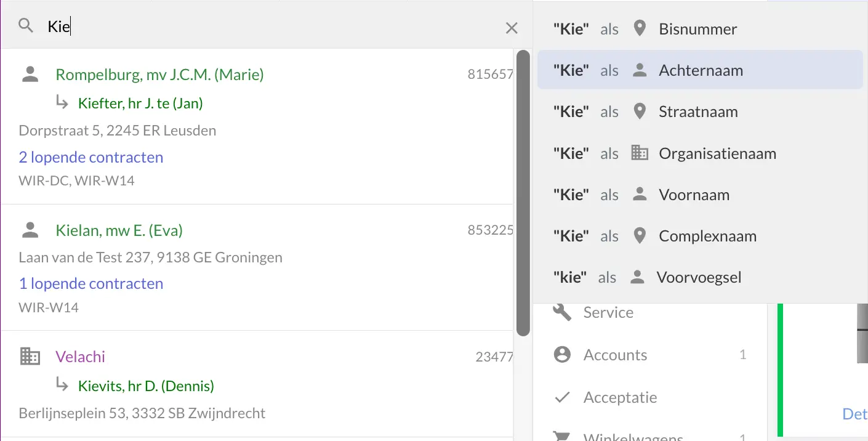Open Service via the wrench icon
This screenshot has height=441, width=868.
click(561, 312)
